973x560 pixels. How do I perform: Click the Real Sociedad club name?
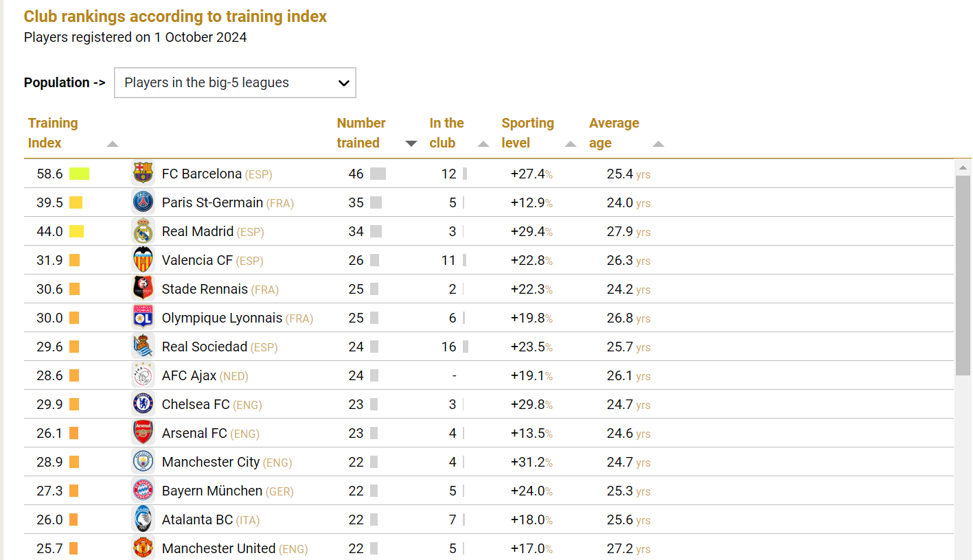pyautogui.click(x=204, y=347)
